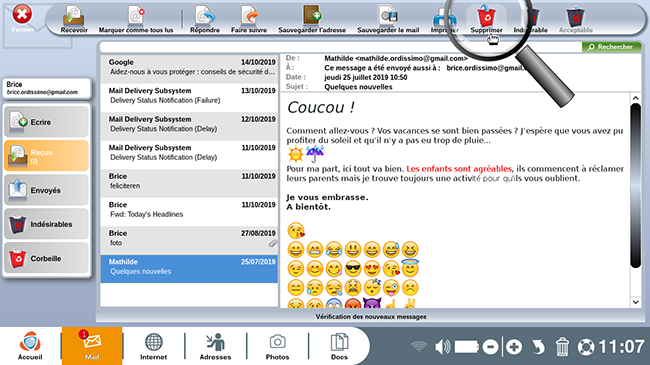
Task: Click the volume speaker icon
Action: pos(442,346)
